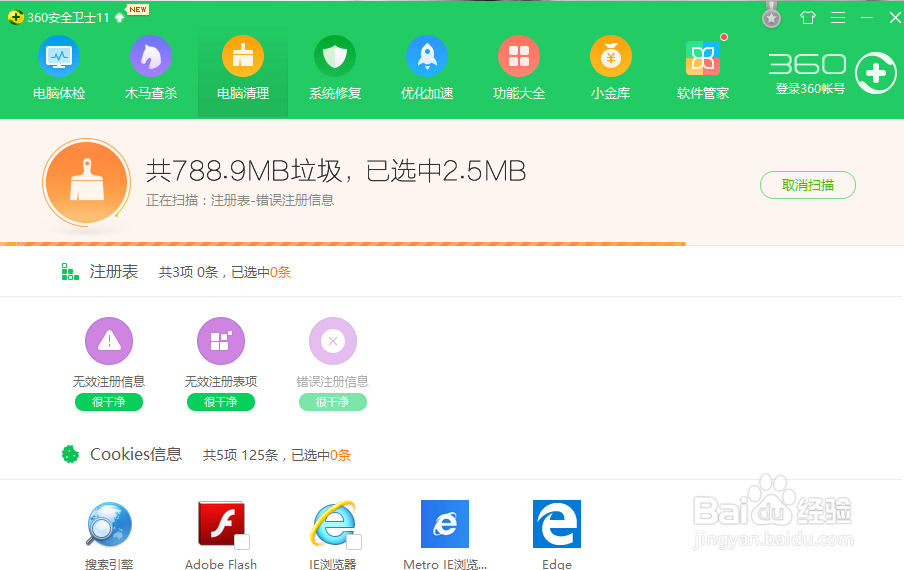Screen dimensions: 904x570
Task: Select 无效注册表项 grid icon
Action: click(x=221, y=341)
